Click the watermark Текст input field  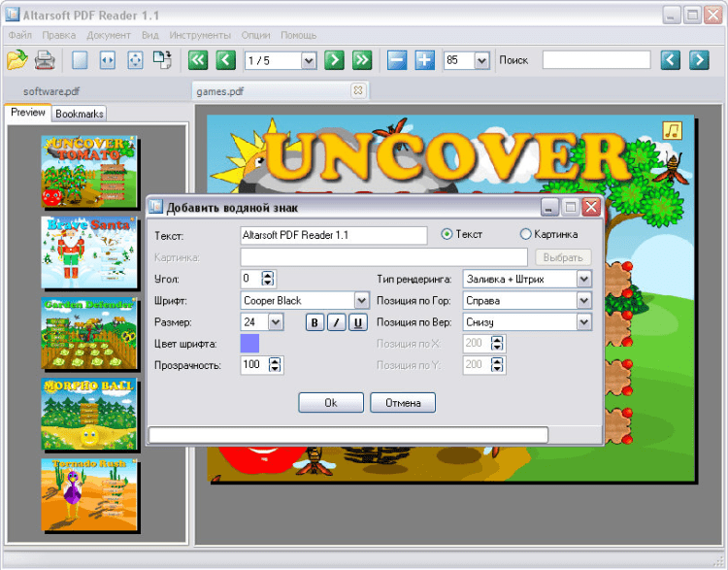pyautogui.click(x=334, y=236)
